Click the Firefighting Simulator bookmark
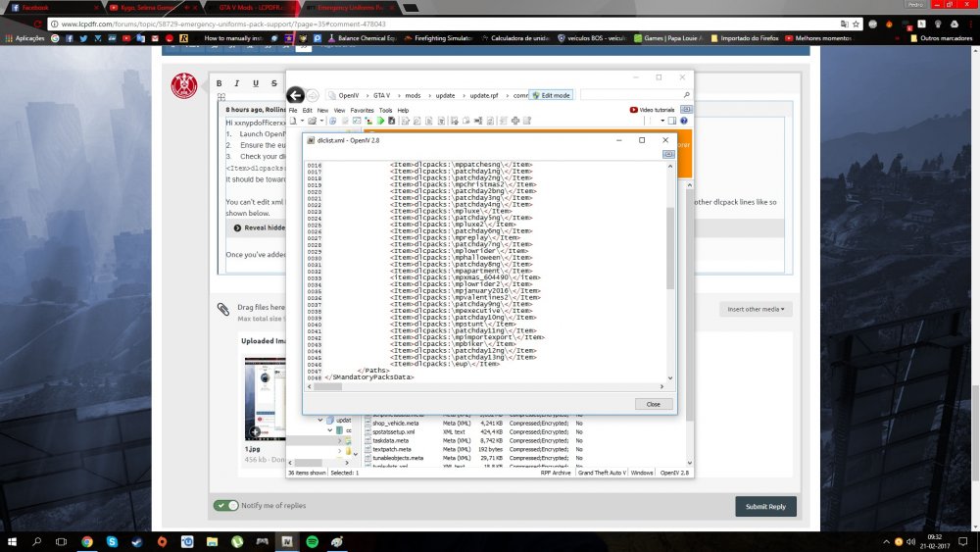This screenshot has height=552, width=980. coord(439,38)
